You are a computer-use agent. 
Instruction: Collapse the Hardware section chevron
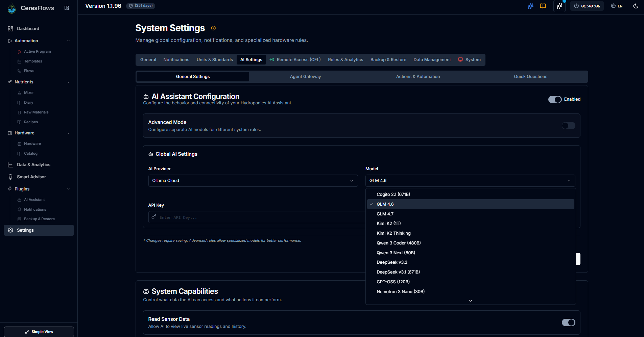(x=68, y=133)
